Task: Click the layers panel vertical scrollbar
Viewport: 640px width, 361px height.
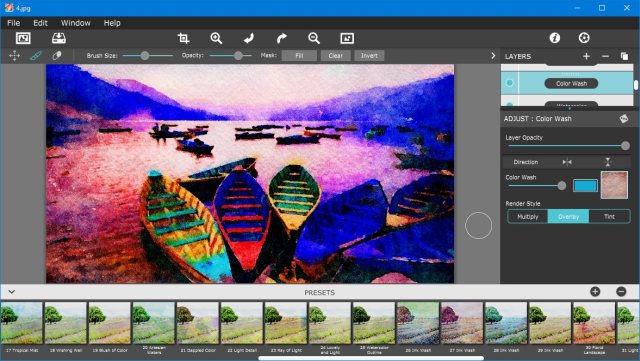Action: click(636, 85)
